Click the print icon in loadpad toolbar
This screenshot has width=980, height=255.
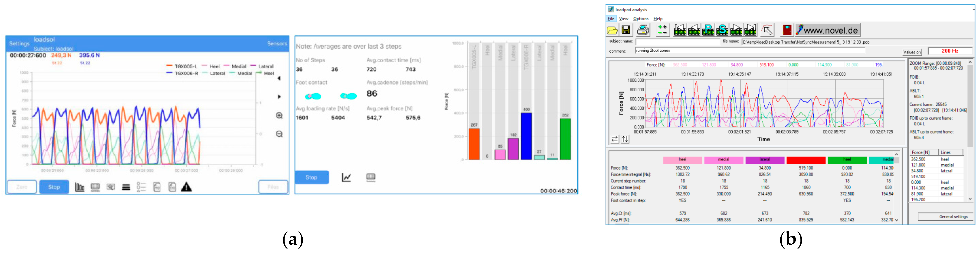643,30
